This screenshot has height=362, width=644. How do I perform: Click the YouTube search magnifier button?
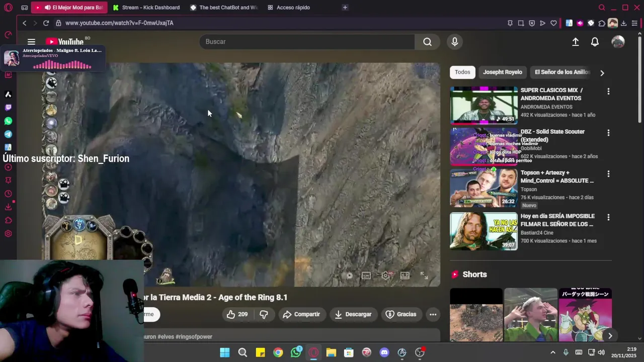click(x=427, y=42)
